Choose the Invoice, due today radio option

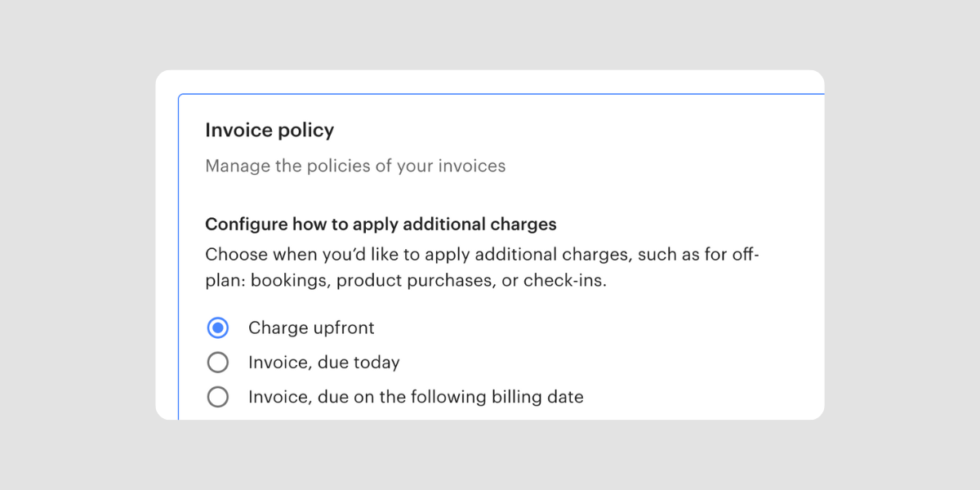tap(217, 362)
